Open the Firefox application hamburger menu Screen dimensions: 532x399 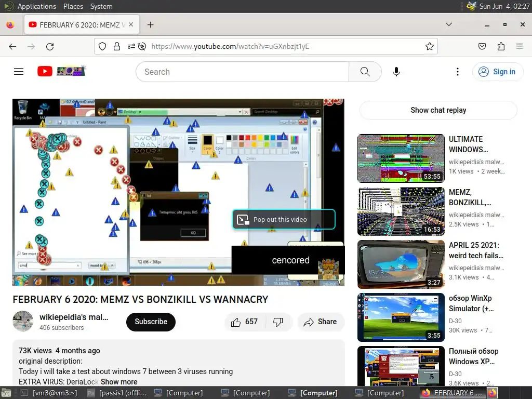(520, 46)
